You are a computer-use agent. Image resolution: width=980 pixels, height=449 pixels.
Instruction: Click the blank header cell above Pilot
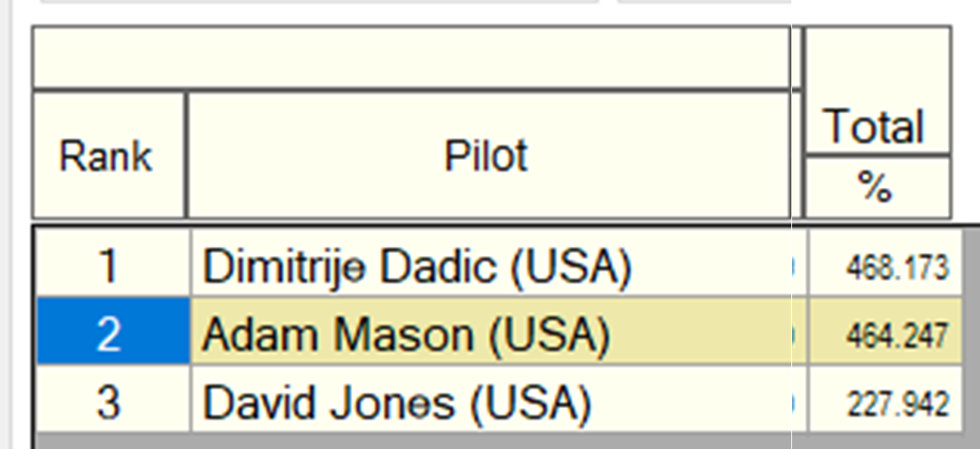click(411, 57)
